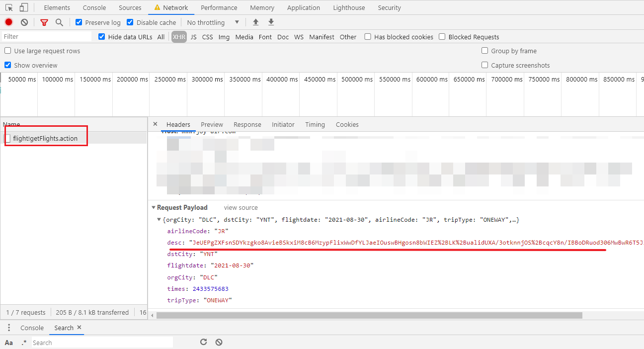Select the Network panel tab

[171, 7]
